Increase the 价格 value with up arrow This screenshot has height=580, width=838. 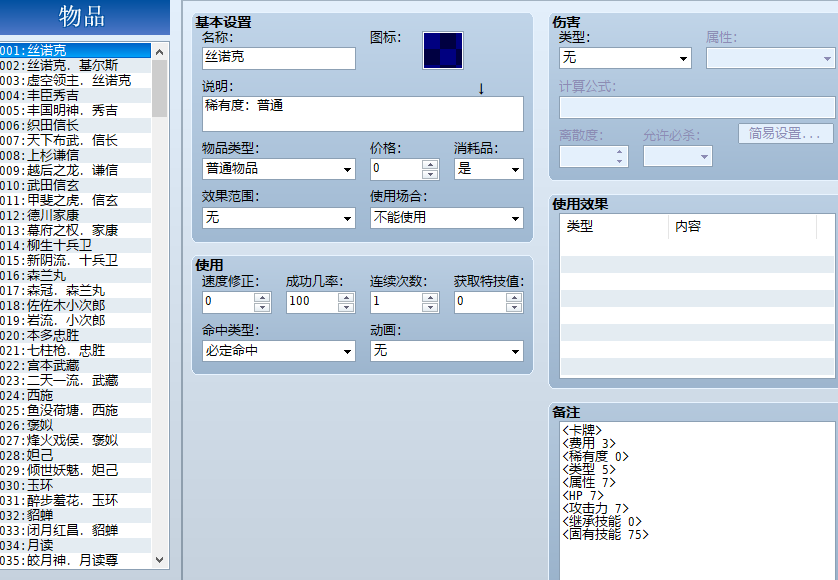(430, 164)
